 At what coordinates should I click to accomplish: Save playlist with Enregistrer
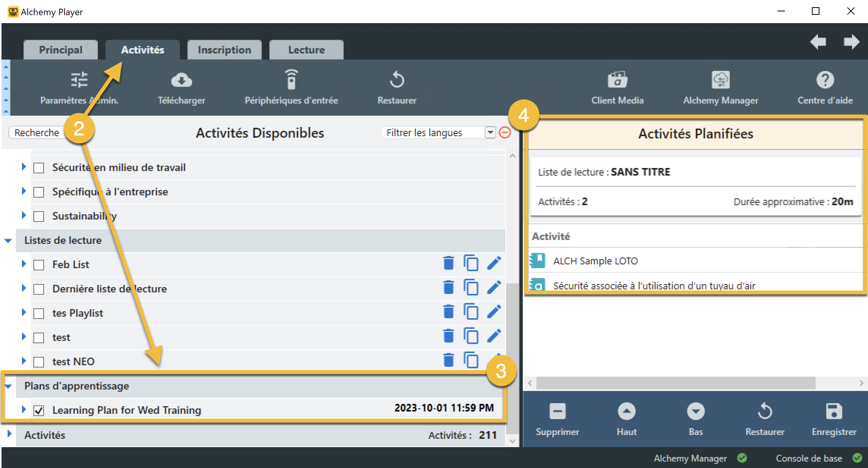tap(834, 419)
